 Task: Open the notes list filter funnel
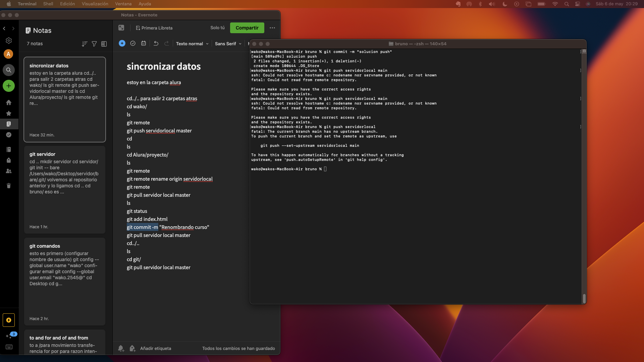(94, 44)
